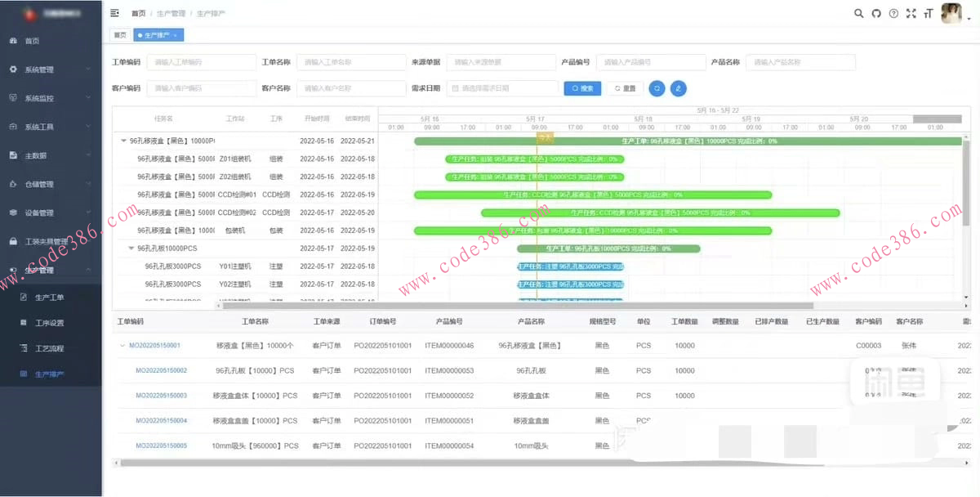Click the 需求日期 date picker field
This screenshot has height=497, width=980.
[x=502, y=88]
